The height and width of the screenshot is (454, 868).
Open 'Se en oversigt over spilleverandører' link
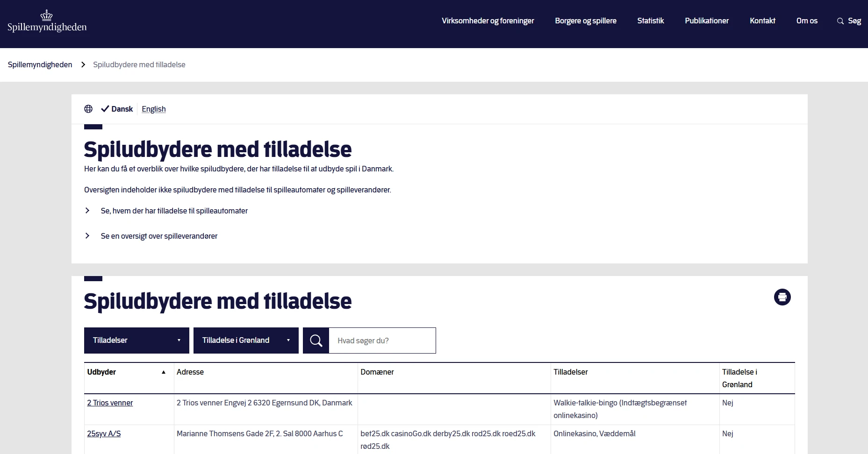tap(159, 236)
